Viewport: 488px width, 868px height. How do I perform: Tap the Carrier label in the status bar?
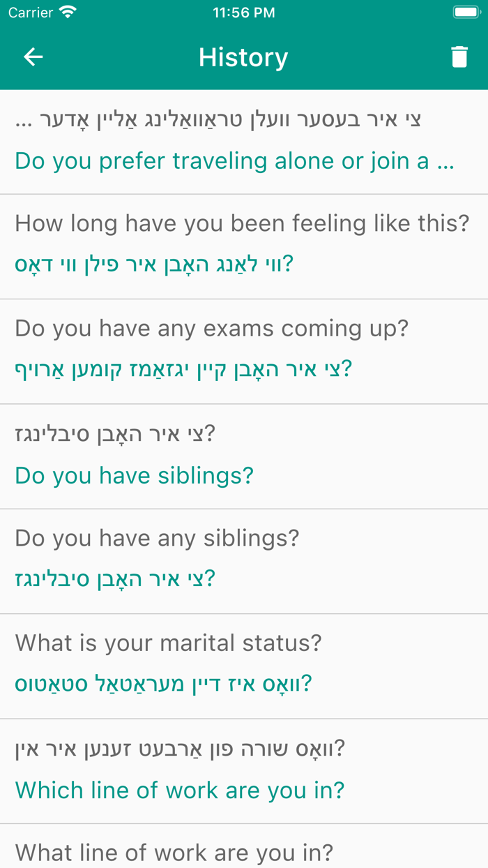(28, 12)
